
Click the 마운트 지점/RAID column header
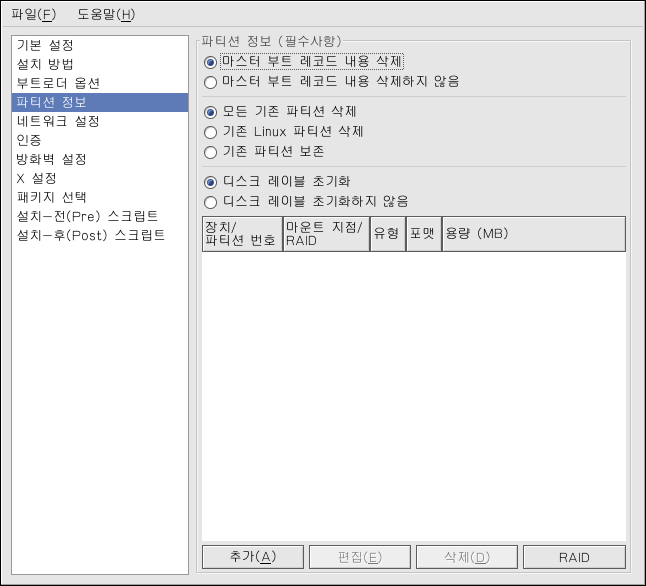[325, 234]
